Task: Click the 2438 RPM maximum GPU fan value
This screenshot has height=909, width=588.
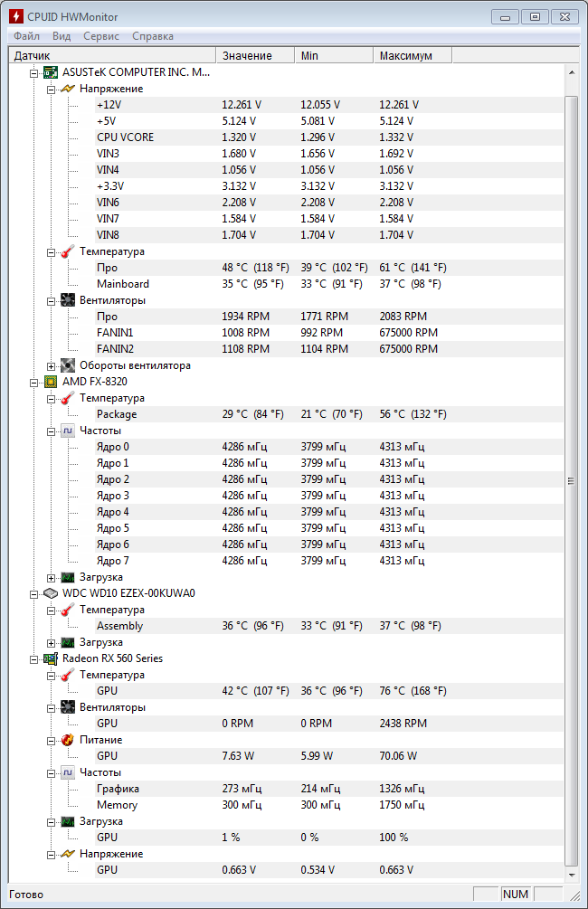Action: coord(403,724)
